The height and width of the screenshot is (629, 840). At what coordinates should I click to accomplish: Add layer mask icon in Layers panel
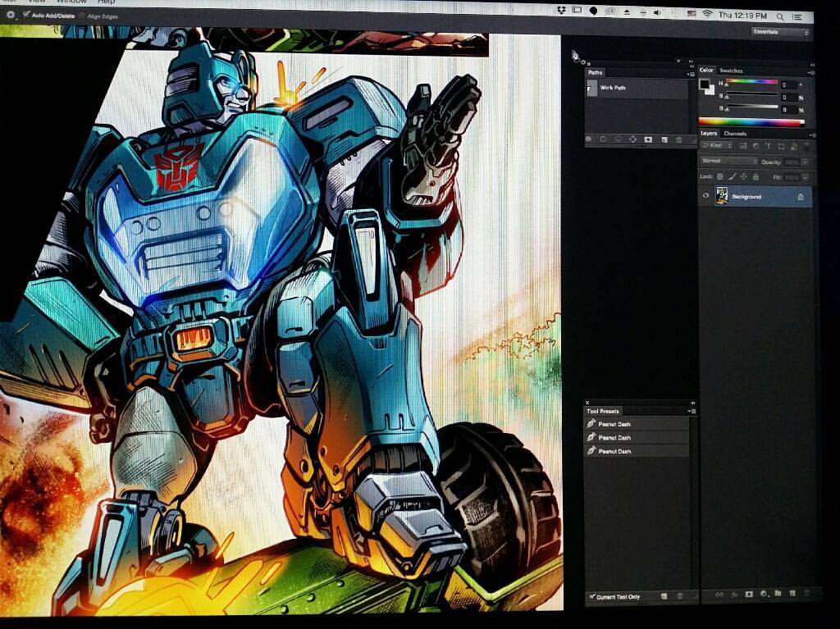coord(749,595)
